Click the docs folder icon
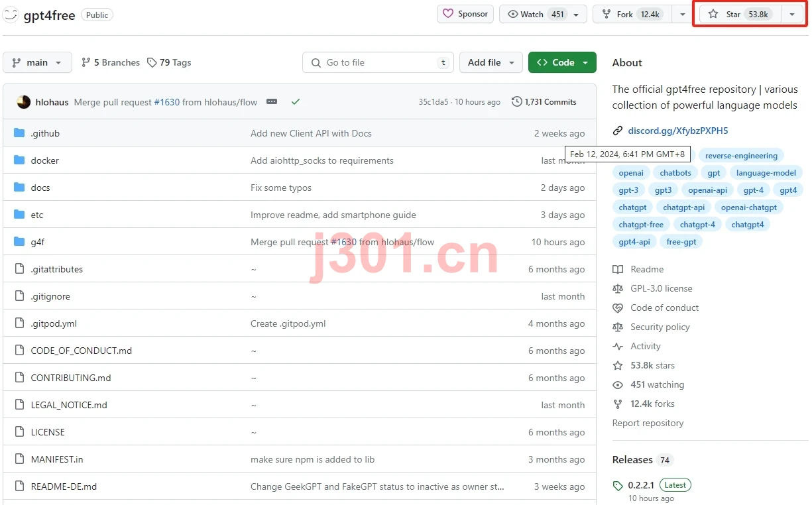This screenshot has width=812, height=505. click(x=19, y=188)
